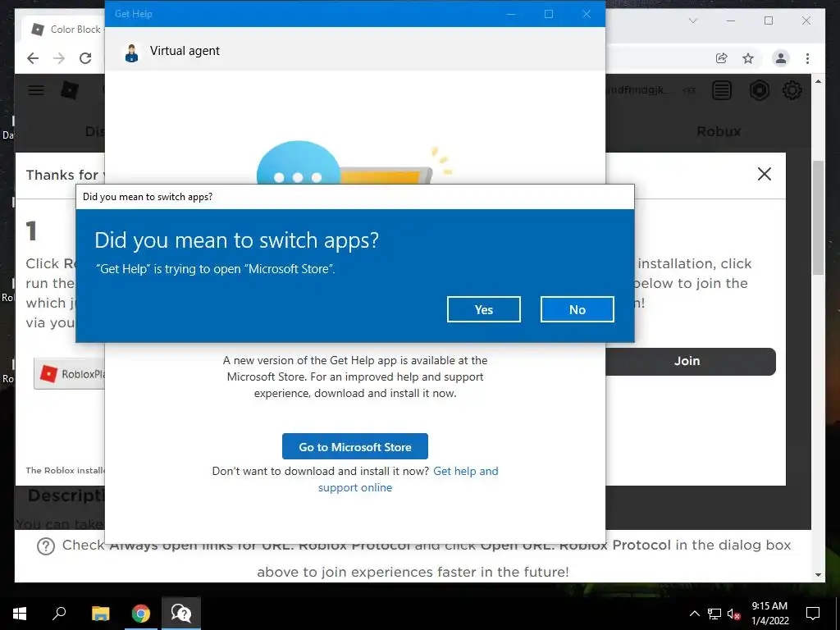Select the Robux menu item

[x=719, y=132]
